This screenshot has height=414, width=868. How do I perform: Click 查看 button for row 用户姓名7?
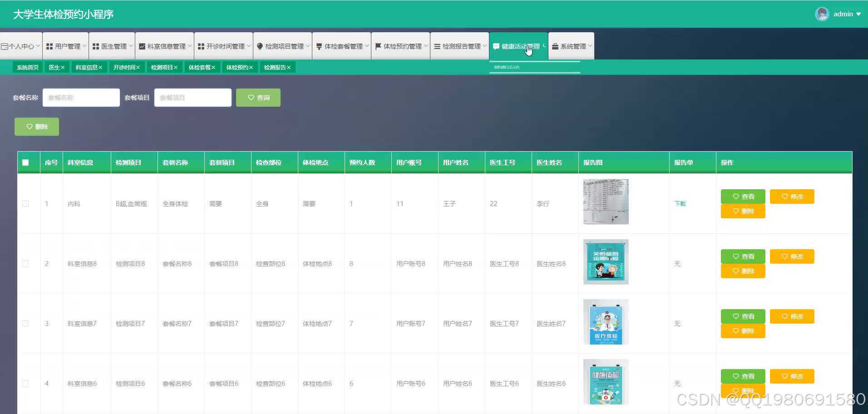tap(743, 316)
